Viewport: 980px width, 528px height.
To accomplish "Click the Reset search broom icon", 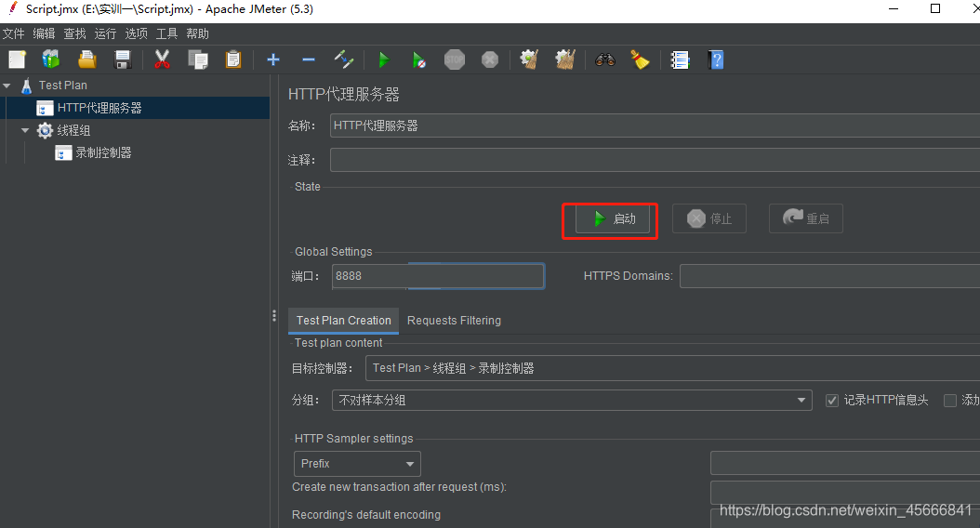I will (640, 60).
